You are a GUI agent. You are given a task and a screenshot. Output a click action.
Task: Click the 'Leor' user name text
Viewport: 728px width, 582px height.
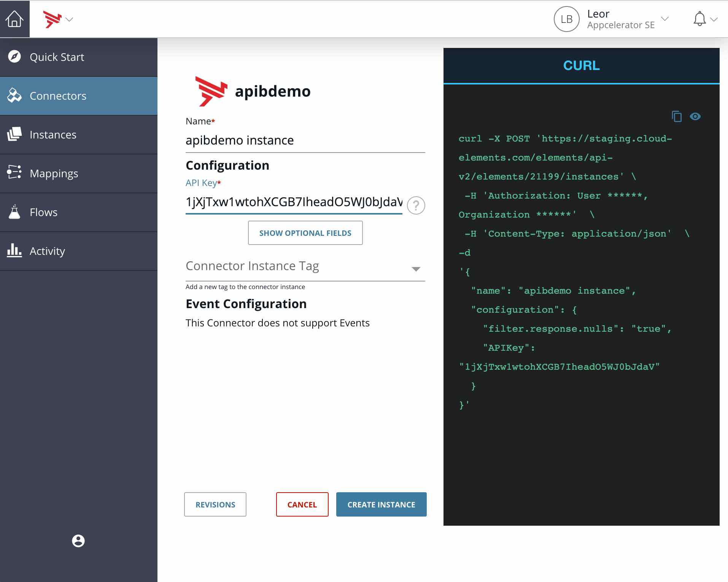(x=598, y=14)
